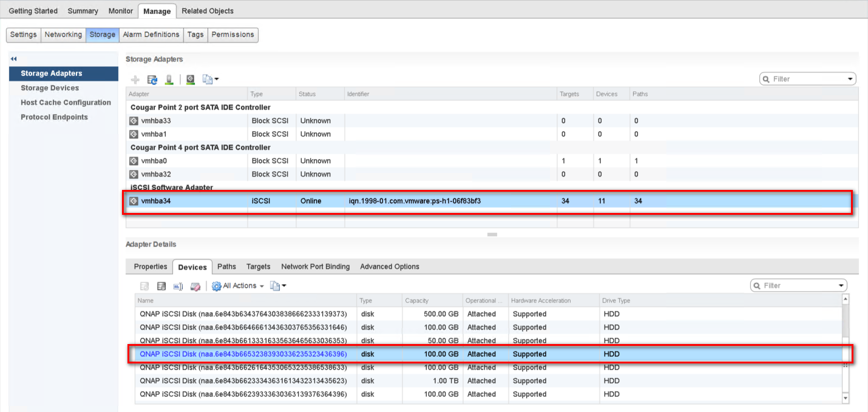Click the copy icon in Devices toolbar

click(x=274, y=286)
